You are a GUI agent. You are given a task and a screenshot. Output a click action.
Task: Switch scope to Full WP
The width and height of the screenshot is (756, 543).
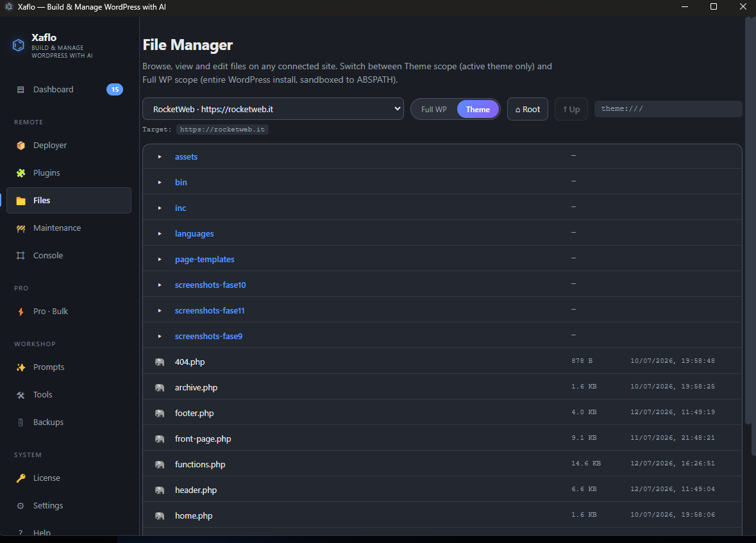pyautogui.click(x=434, y=110)
